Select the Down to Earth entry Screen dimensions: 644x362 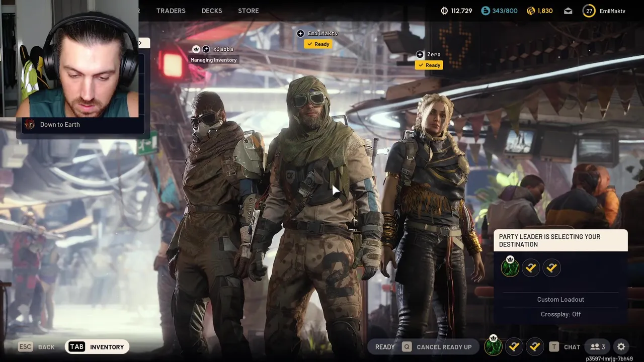(83, 125)
